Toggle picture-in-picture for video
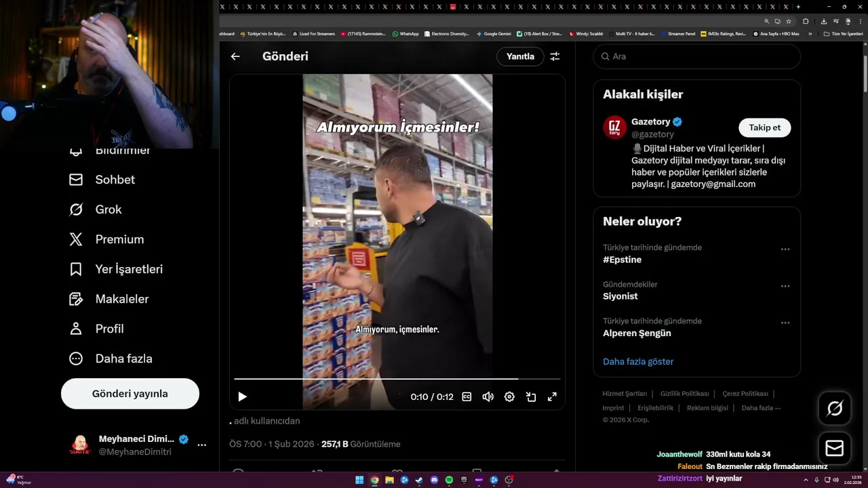 point(531,396)
